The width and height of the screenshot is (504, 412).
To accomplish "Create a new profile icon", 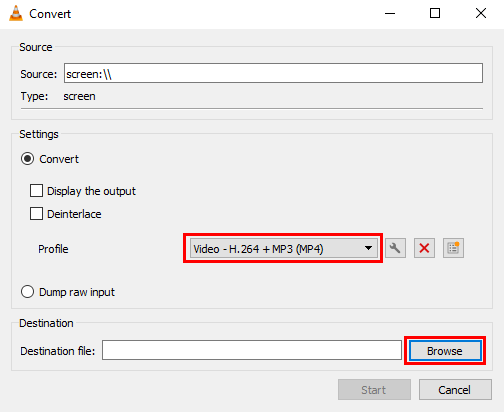I will point(453,248).
